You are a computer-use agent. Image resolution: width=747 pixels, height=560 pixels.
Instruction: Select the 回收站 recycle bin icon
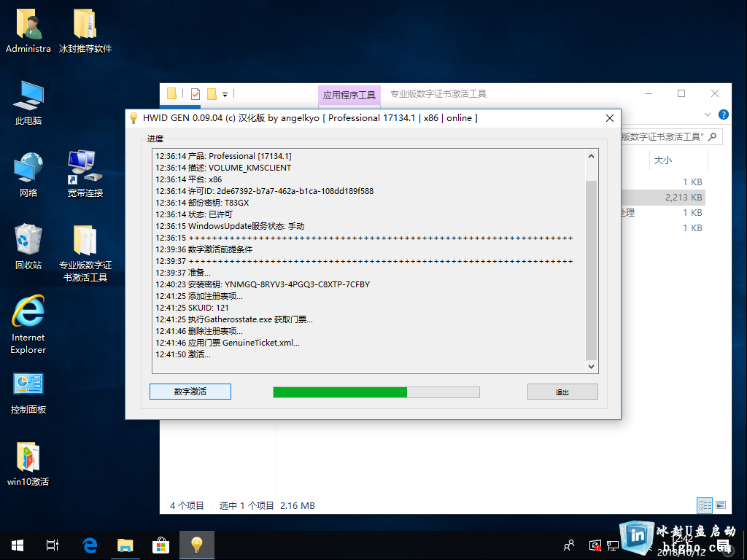(x=28, y=246)
